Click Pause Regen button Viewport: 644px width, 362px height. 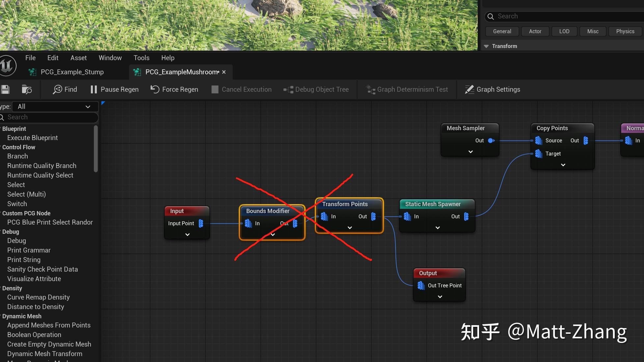click(115, 89)
